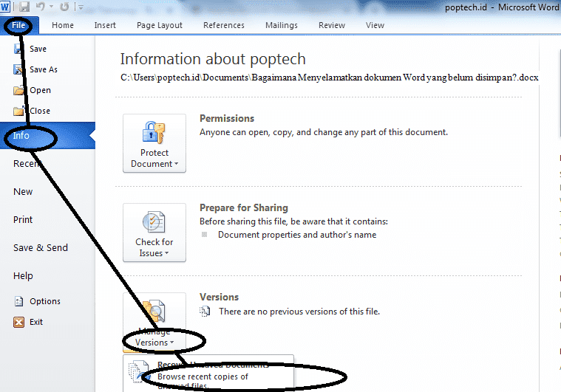The width and height of the screenshot is (561, 392).
Task: Go to the References tab
Action: (x=224, y=25)
